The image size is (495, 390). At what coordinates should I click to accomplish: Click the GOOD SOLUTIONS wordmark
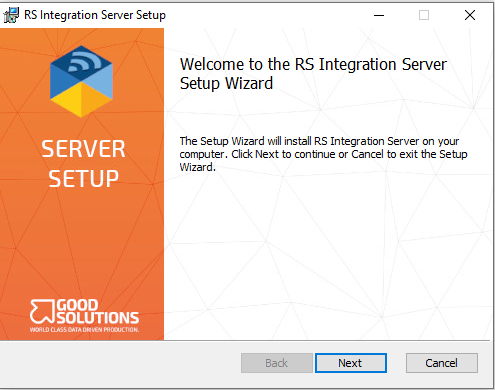coord(98,312)
